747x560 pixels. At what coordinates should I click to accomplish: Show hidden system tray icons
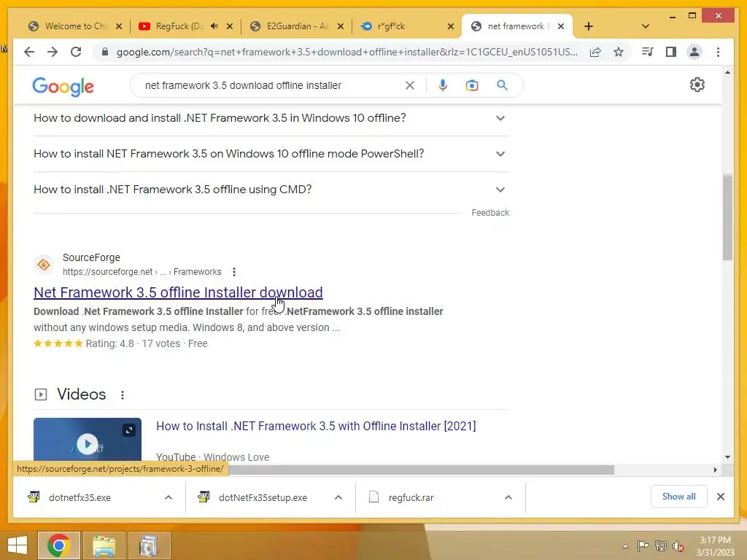click(625, 546)
